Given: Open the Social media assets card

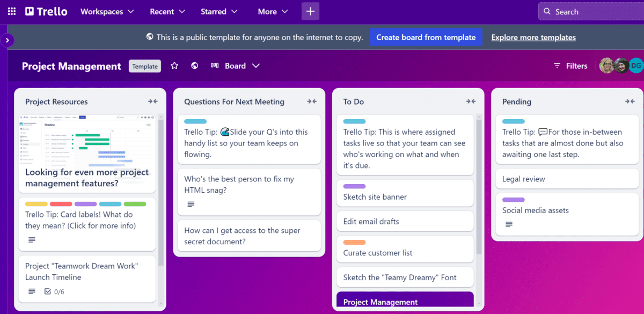Looking at the screenshot, I should [567, 214].
